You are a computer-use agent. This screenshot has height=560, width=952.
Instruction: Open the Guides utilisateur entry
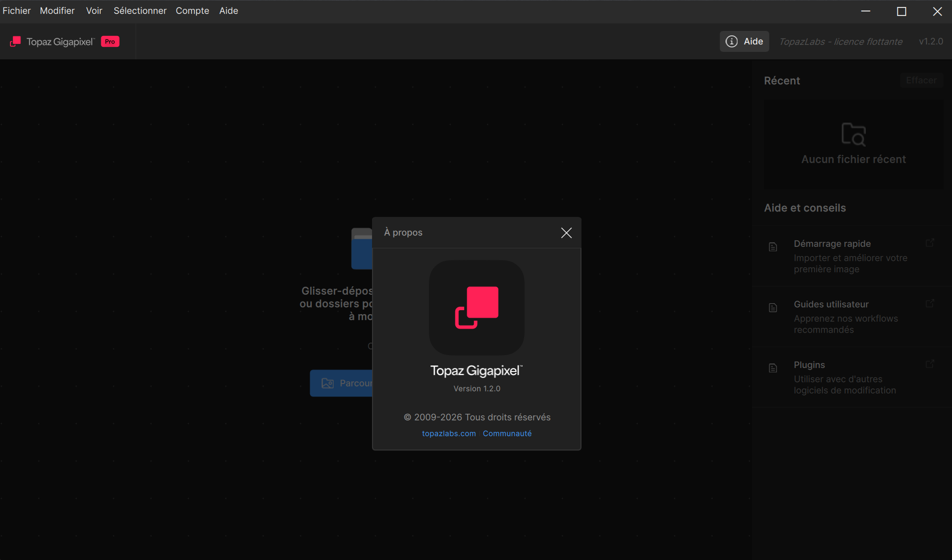click(x=852, y=317)
